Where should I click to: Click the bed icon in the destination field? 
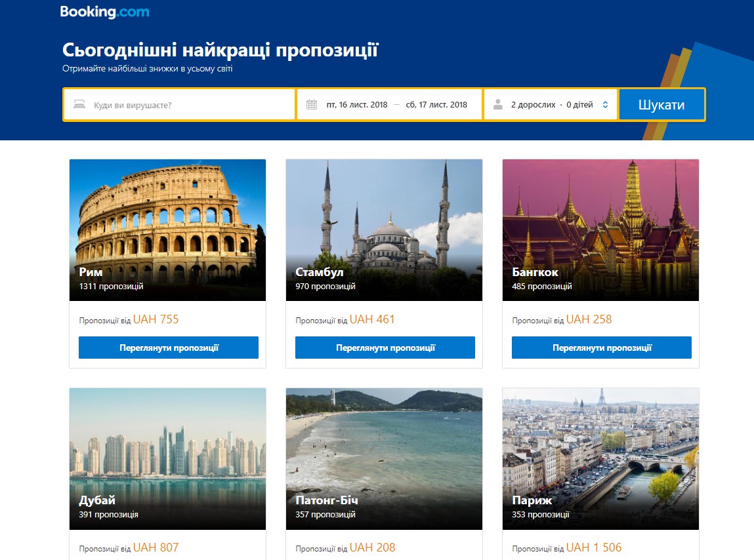[x=79, y=104]
